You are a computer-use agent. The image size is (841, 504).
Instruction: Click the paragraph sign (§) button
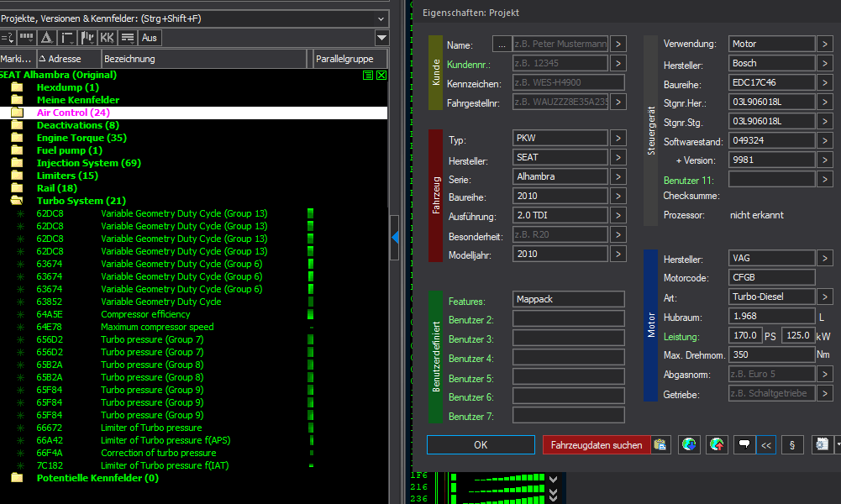792,445
